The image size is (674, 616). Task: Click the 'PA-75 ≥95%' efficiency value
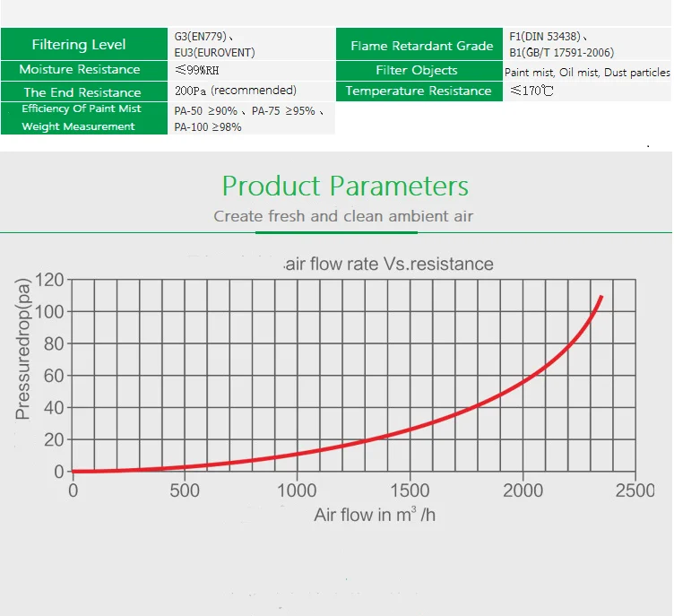coord(283,111)
